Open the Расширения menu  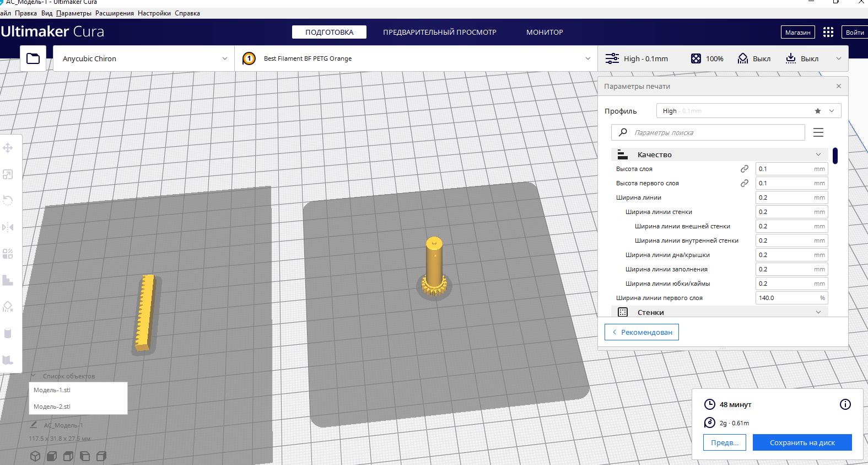point(115,13)
